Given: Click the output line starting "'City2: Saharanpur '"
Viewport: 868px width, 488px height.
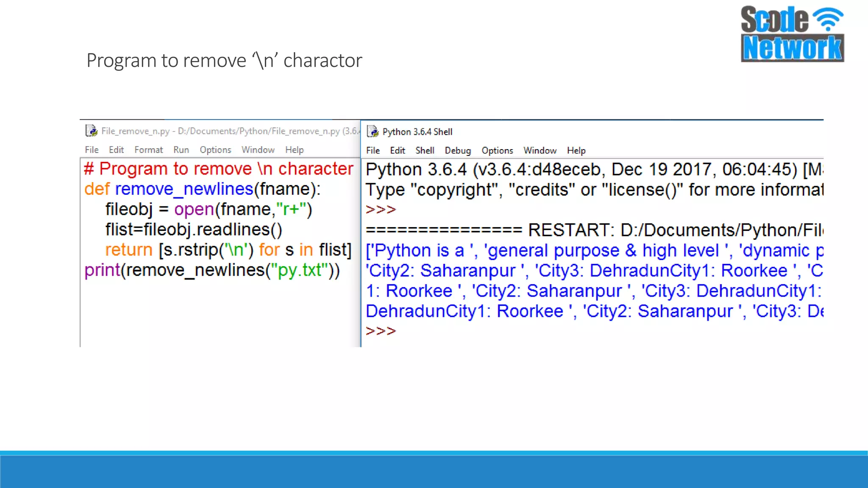Looking at the screenshot, I should (x=594, y=271).
